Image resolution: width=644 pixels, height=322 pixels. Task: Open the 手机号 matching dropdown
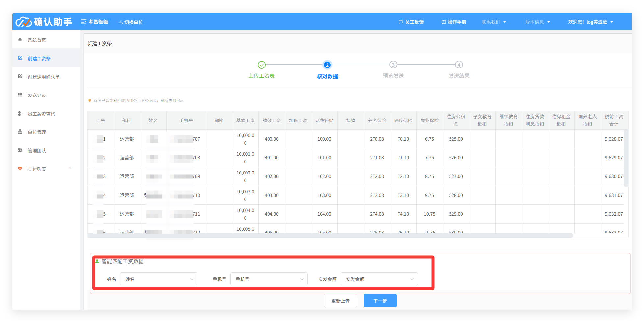(x=269, y=279)
